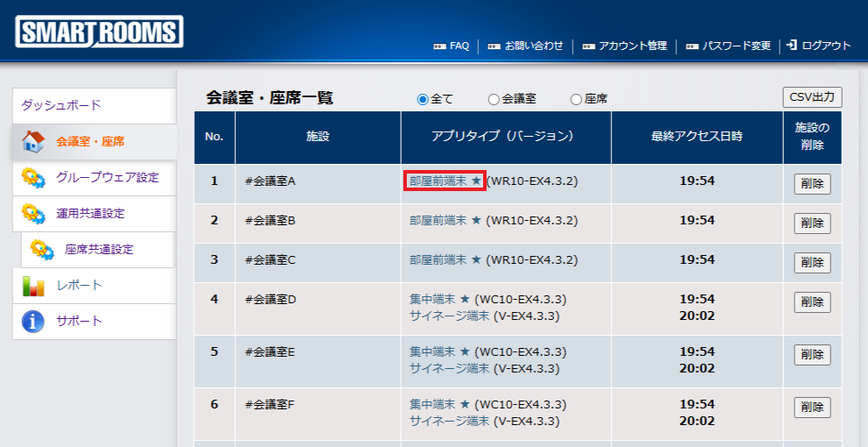Open サイネージ端末 link for 会議室D
Image resolution: width=868 pixels, height=447 pixels.
tap(449, 316)
